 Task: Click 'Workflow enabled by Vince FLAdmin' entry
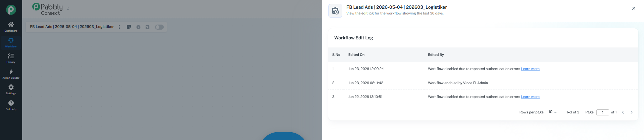[x=458, y=83]
